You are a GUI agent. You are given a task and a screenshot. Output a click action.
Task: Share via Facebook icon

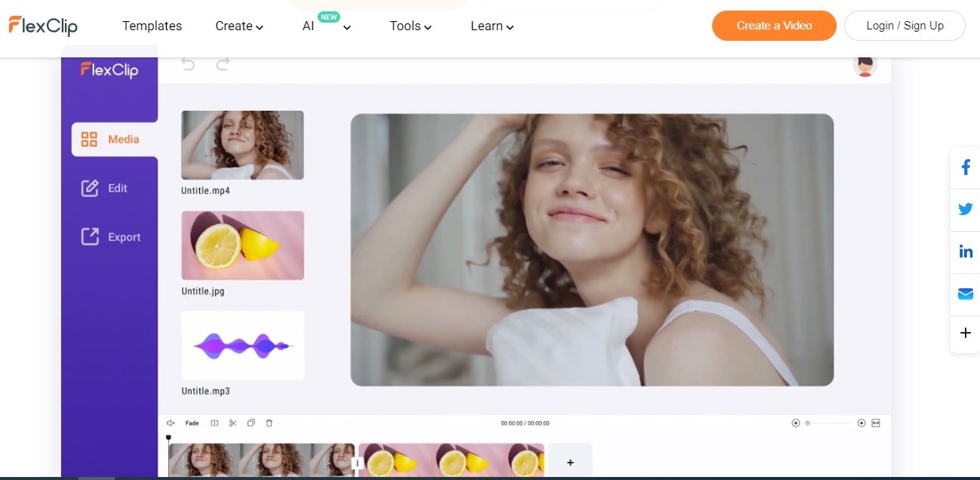(966, 168)
